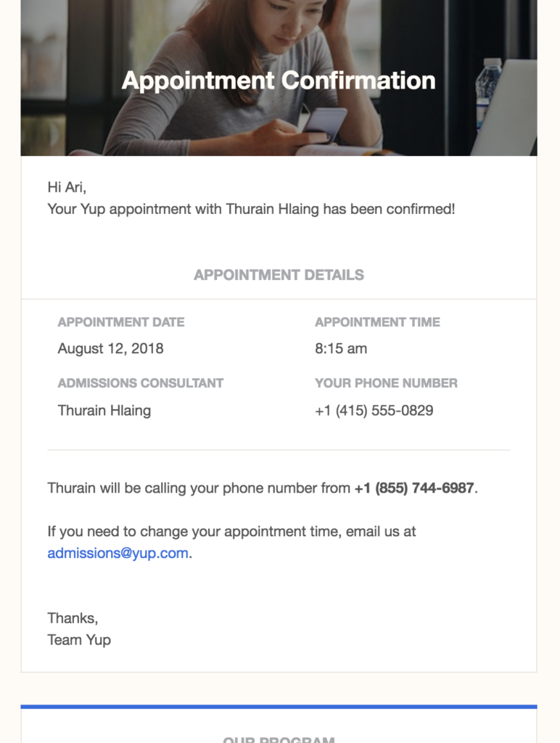Click the APPOINTMENT TIME label
This screenshot has height=743, width=560.
pos(377,322)
